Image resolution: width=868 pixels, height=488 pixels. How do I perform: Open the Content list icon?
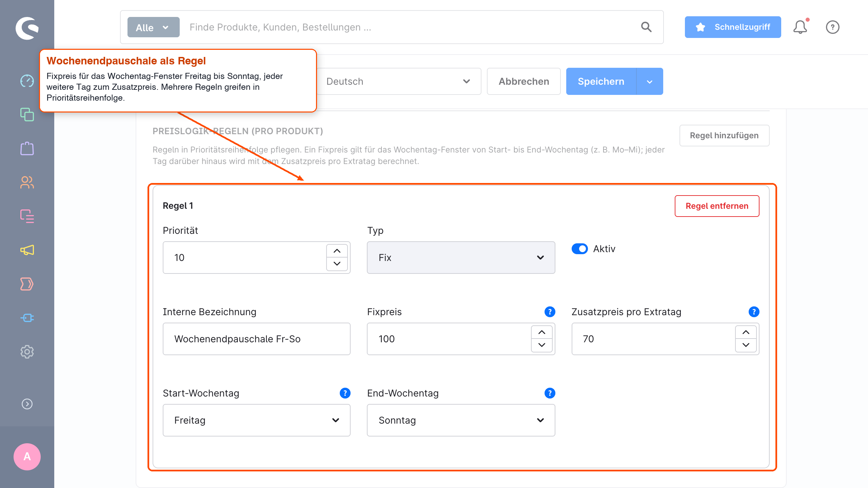point(27,216)
